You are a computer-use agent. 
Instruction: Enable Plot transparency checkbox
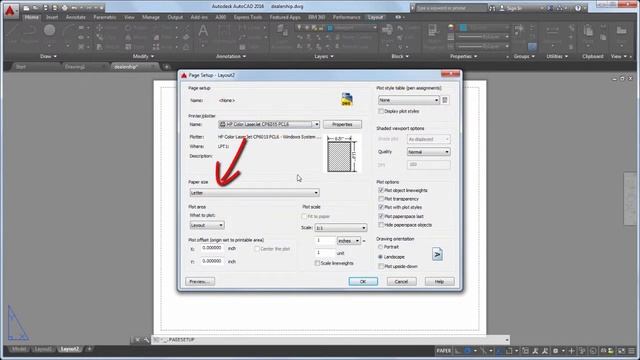[x=381, y=199]
